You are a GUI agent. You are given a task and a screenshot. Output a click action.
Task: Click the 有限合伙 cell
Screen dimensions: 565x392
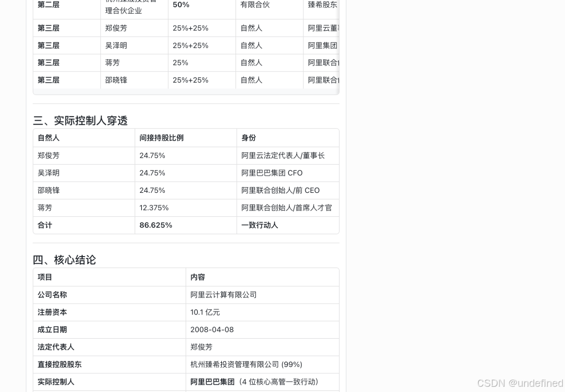[x=255, y=5]
